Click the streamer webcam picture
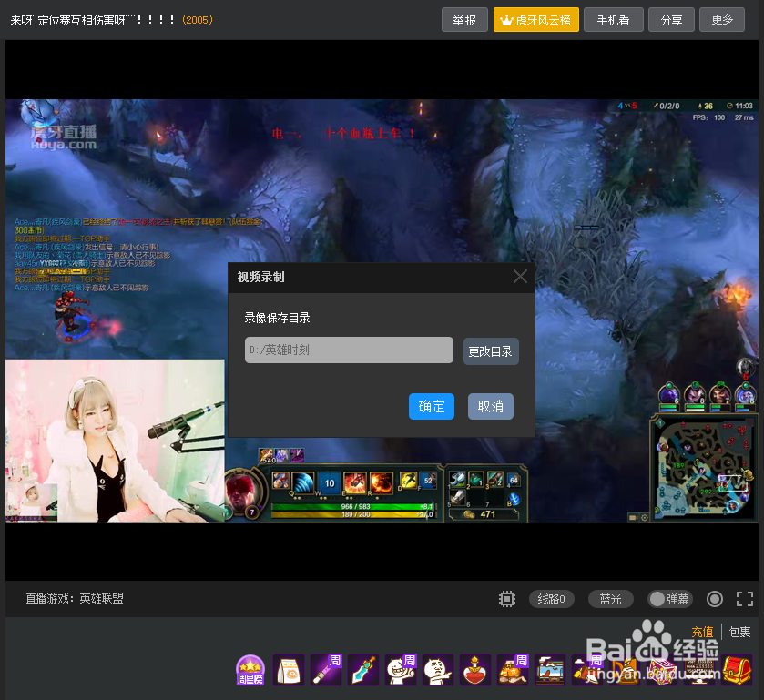 (115, 441)
